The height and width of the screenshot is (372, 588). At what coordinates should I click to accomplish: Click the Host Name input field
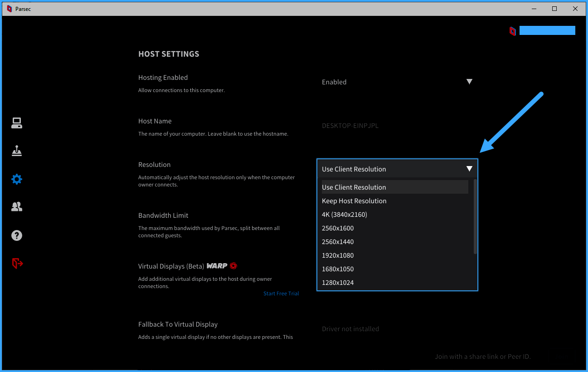[397, 126]
